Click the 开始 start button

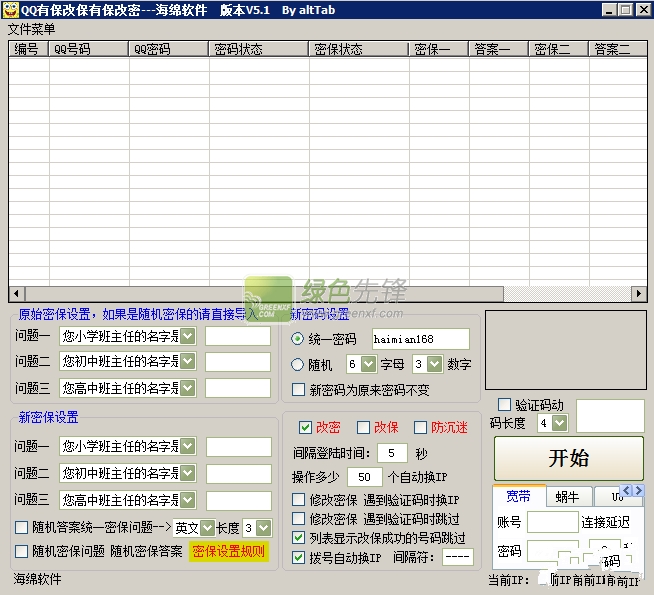569,458
